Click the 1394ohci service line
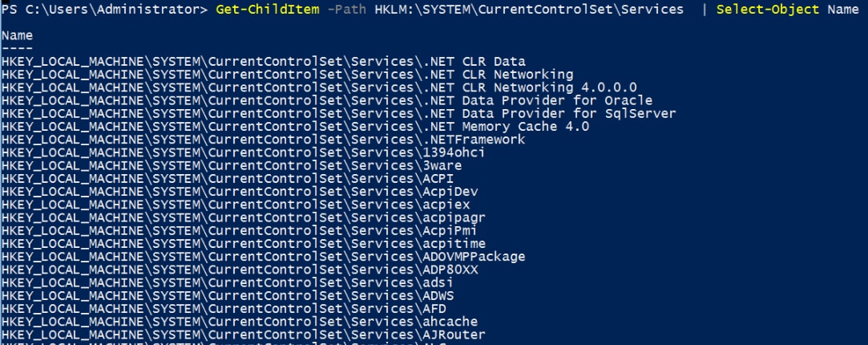 [243, 152]
